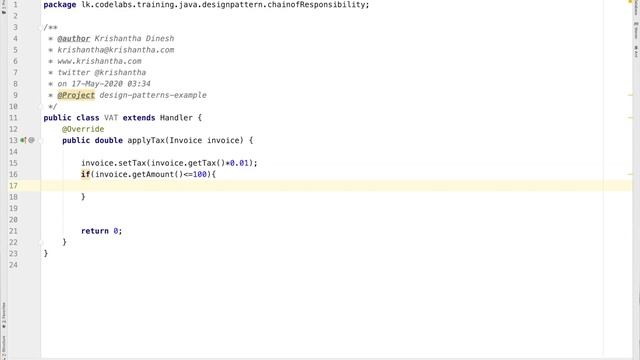The height and width of the screenshot is (360, 640).
Task: Click the email krishantha@krishantha.com in the comment
Action: (116, 50)
